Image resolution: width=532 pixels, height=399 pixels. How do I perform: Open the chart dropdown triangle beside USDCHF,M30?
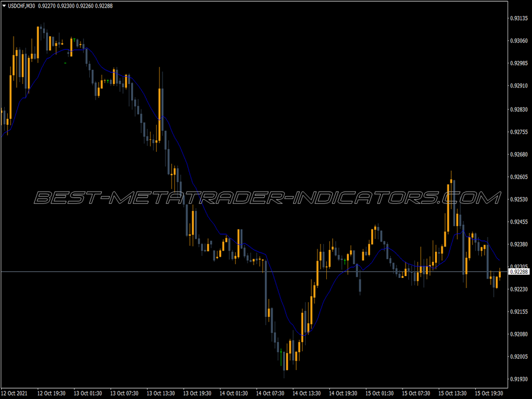pyautogui.click(x=4, y=6)
